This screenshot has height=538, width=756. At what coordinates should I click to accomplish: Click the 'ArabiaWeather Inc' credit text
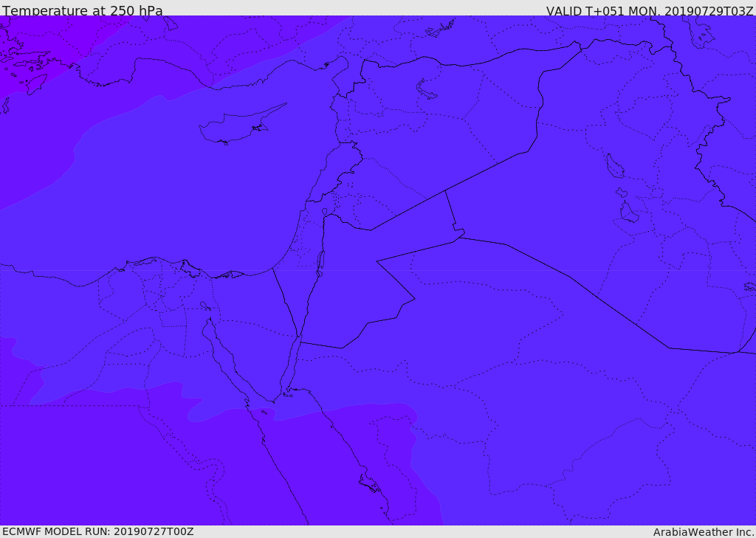[x=704, y=532]
